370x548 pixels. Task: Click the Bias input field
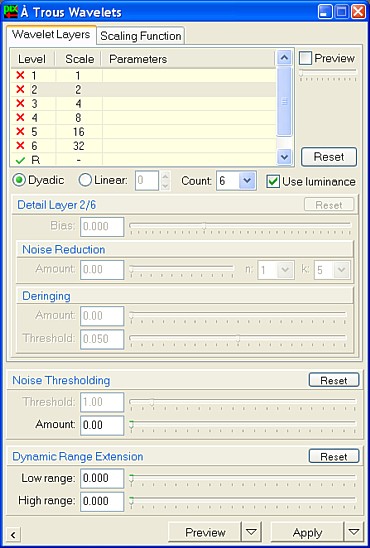pos(102,226)
